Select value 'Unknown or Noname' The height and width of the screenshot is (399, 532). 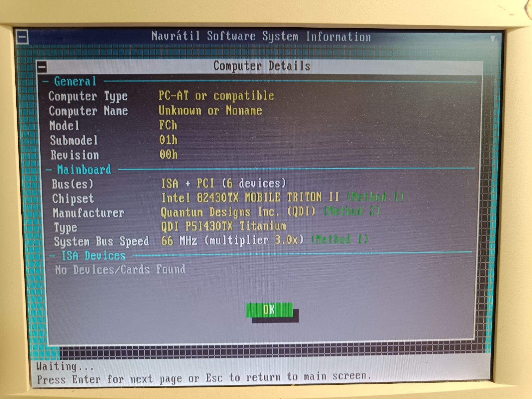tap(210, 110)
